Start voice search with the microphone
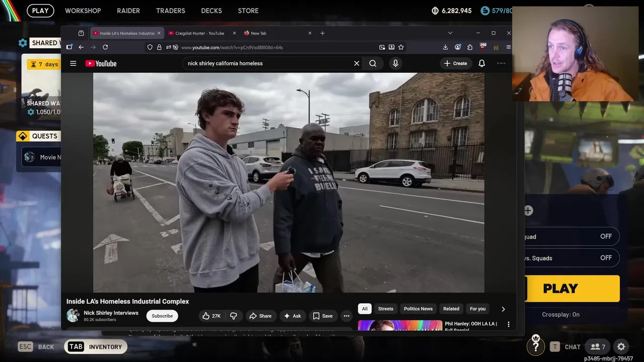Image resolution: width=644 pixels, height=362 pixels. [395, 63]
